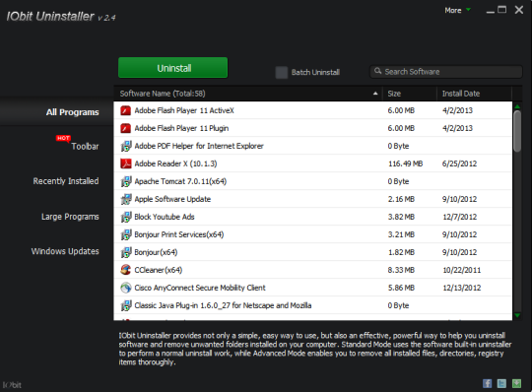Switch to Large Programs list
The height and width of the screenshot is (392, 532).
70,217
